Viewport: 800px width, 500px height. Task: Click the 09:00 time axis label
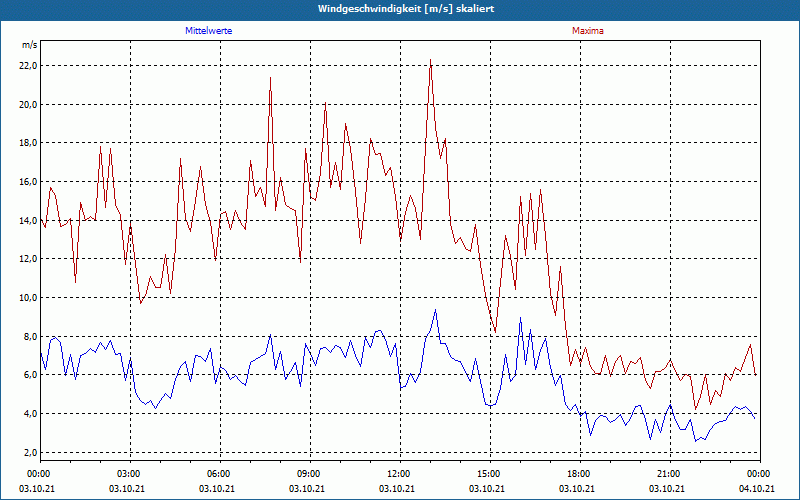[310, 473]
